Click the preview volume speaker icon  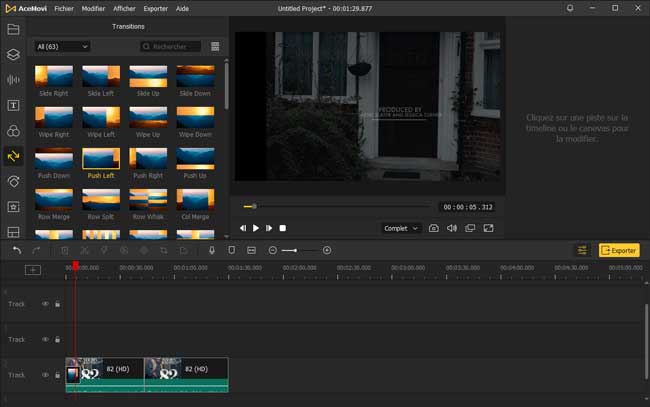tap(452, 228)
